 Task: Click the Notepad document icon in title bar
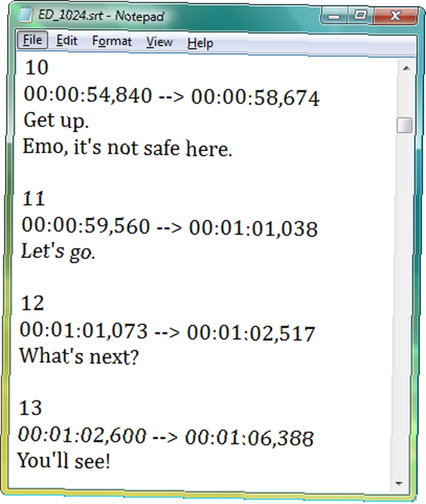[x=26, y=15]
